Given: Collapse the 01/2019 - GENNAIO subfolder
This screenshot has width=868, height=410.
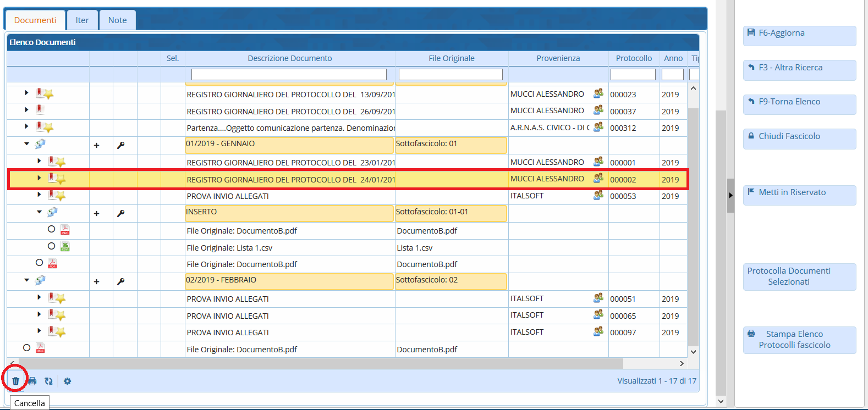Looking at the screenshot, I should 26,144.
